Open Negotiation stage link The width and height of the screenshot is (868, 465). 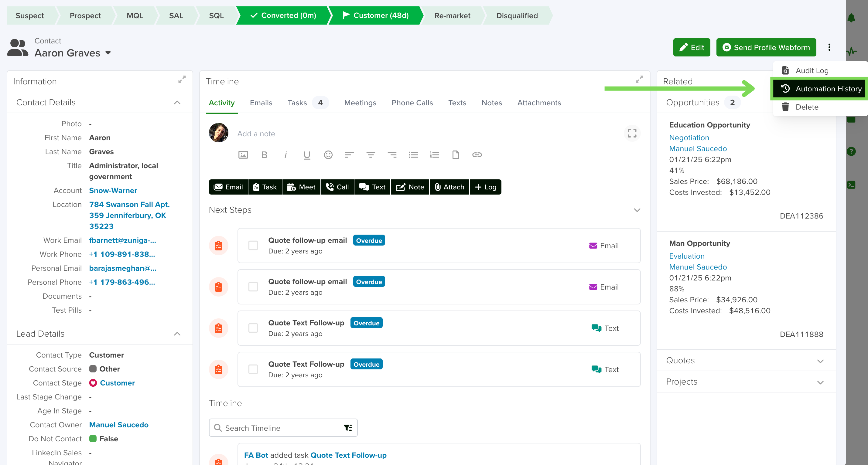689,137
